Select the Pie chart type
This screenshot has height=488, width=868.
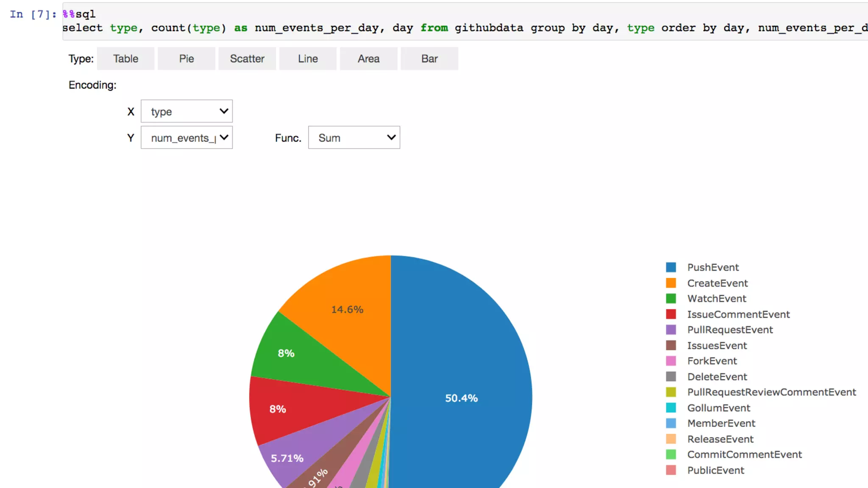point(186,58)
